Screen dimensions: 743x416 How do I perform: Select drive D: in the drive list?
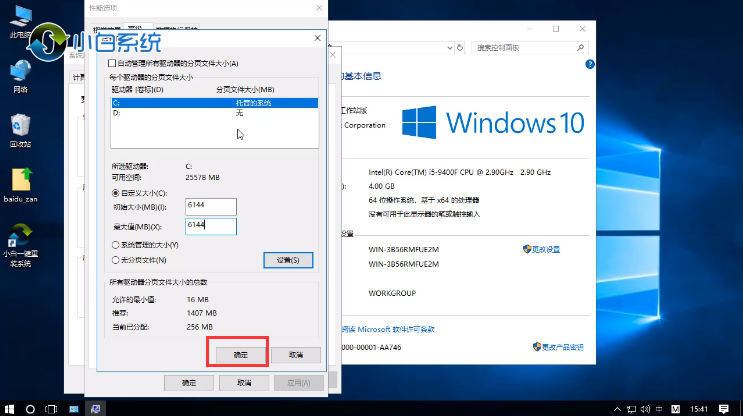click(x=214, y=113)
